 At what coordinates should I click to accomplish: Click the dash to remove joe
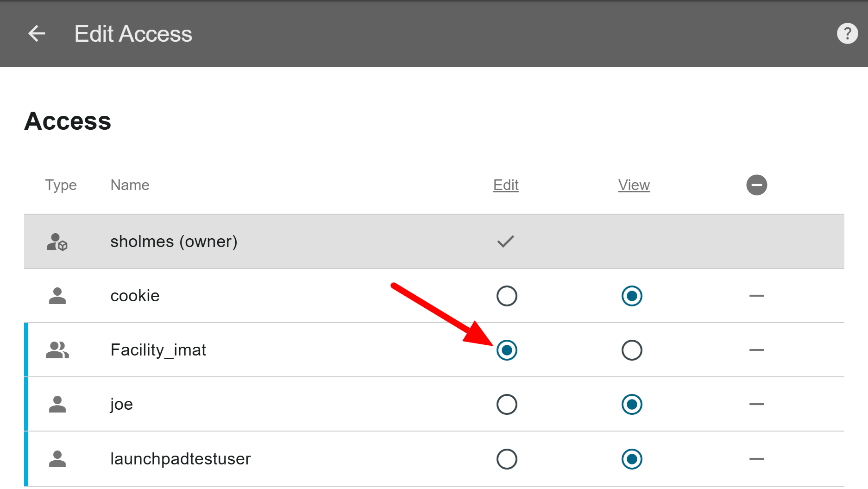tap(757, 404)
